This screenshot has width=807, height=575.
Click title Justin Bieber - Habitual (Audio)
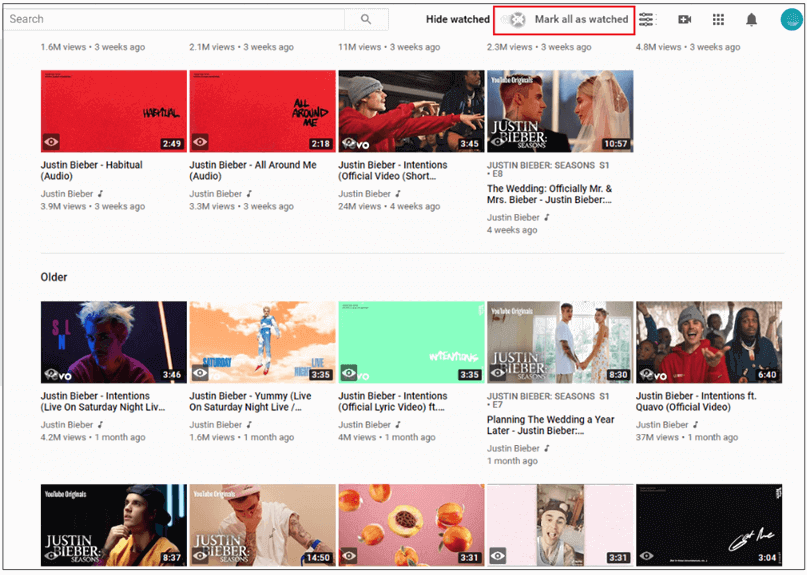92,170
